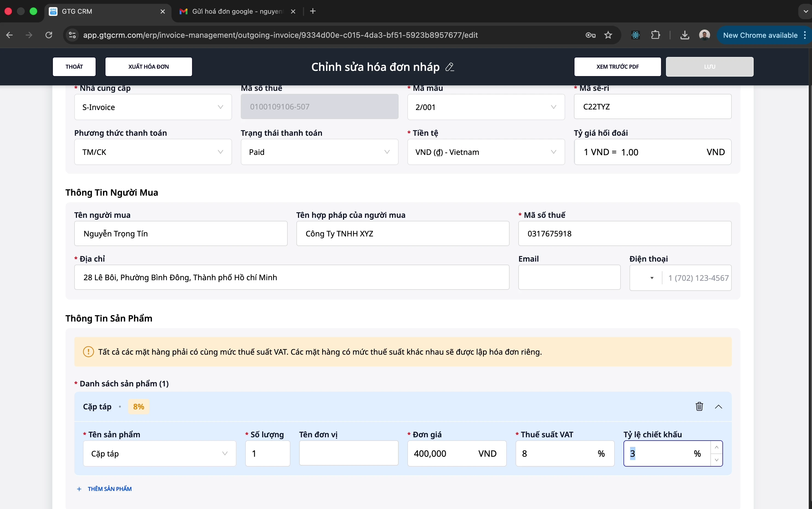Save the invoice with LƯU button
This screenshot has width=812, height=509.
pyautogui.click(x=709, y=67)
